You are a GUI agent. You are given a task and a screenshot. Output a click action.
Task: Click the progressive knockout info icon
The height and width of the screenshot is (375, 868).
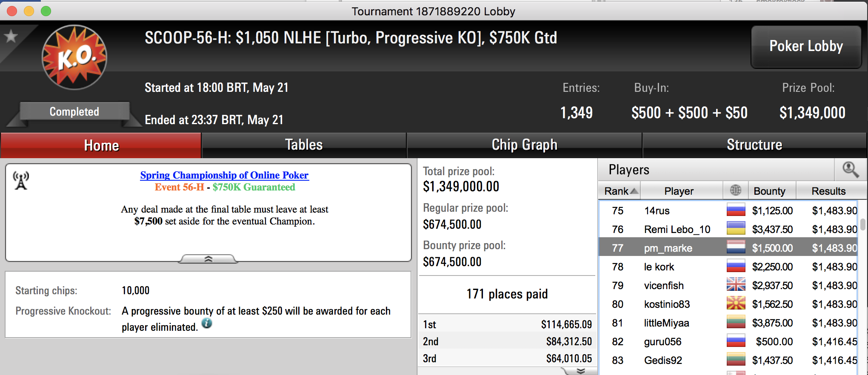point(207,323)
